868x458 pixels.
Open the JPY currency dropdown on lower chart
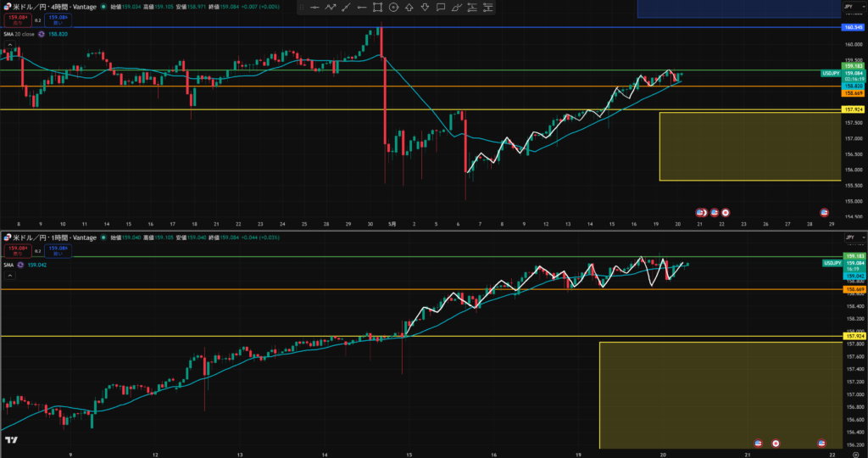click(854, 237)
